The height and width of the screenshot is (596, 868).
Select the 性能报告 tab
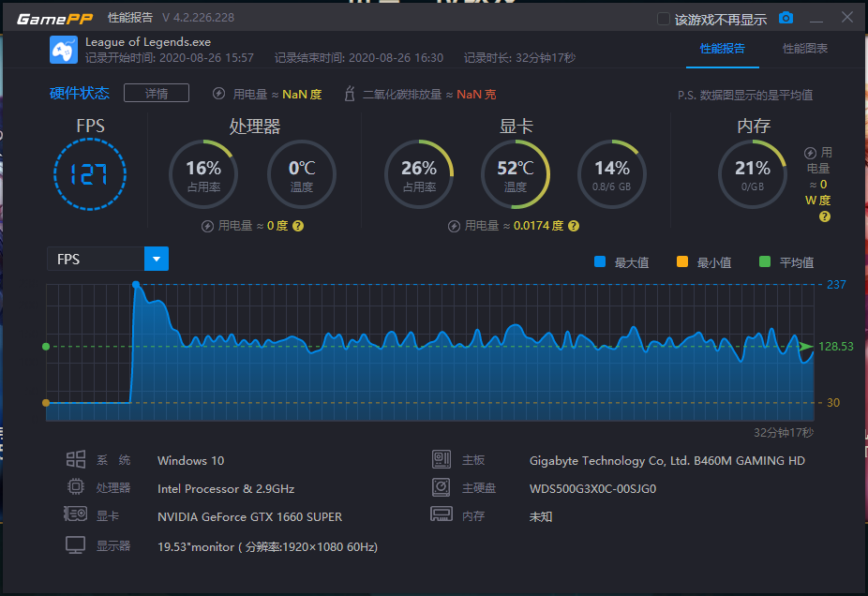coord(723,49)
